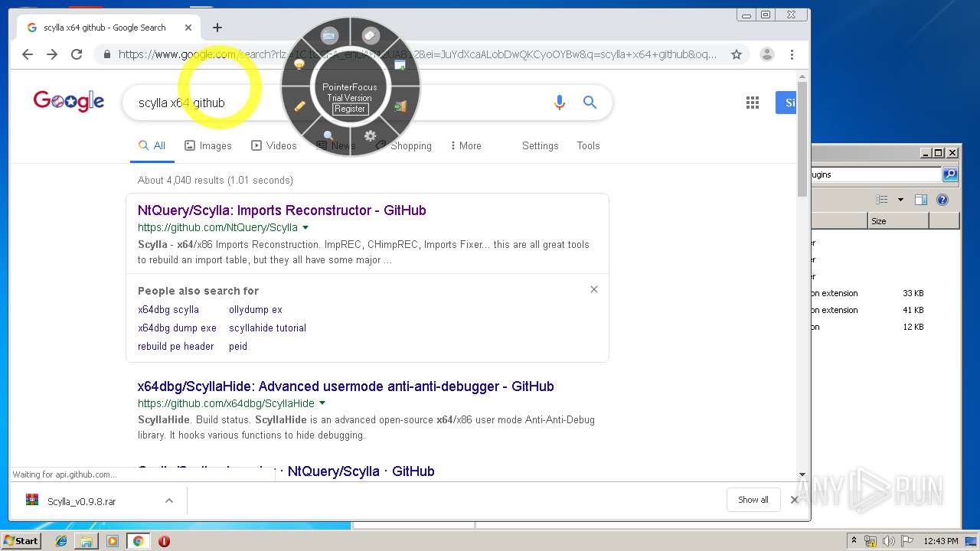Click the volume speaker tray icon
This screenshot has width=980, height=551.
889,541
